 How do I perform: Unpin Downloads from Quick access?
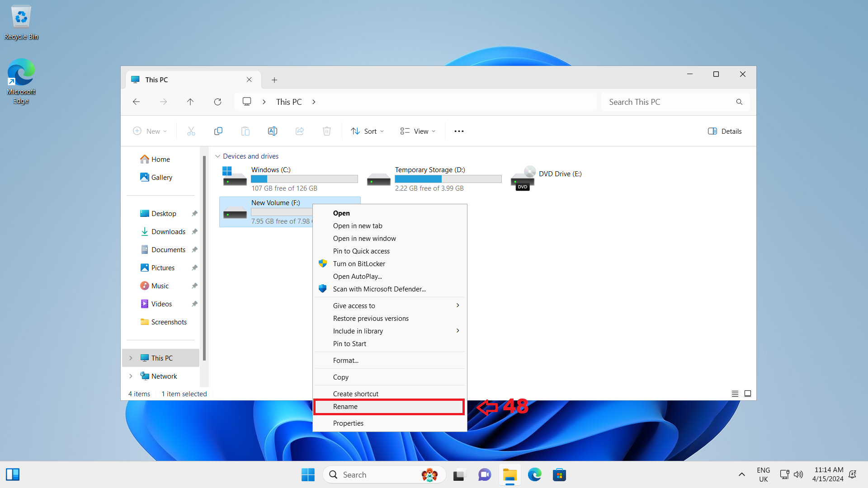[x=194, y=231]
